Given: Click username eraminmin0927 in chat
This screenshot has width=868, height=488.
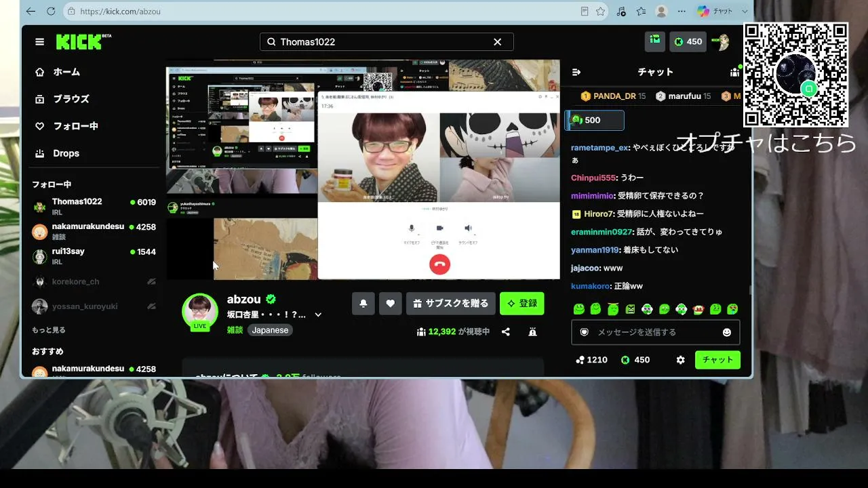Looking at the screenshot, I should pos(601,232).
